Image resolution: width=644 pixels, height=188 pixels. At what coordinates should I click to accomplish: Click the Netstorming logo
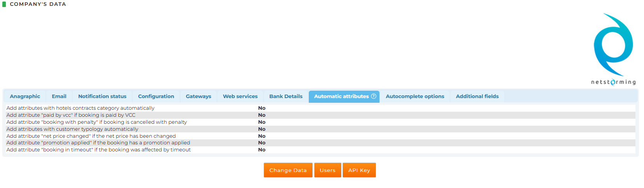point(613,49)
